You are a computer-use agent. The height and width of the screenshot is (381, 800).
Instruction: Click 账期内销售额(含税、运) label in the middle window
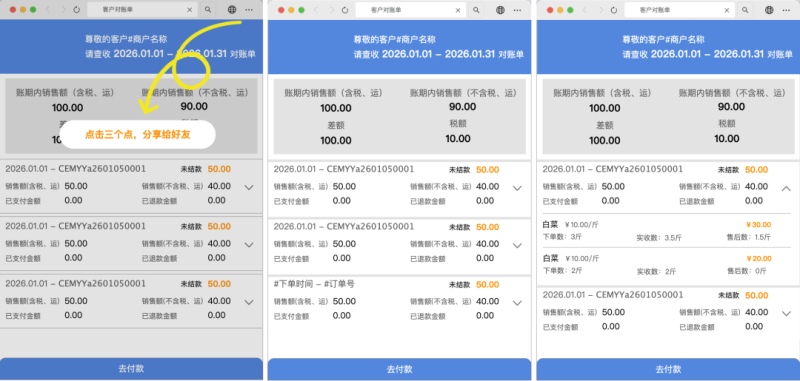pyautogui.click(x=333, y=93)
